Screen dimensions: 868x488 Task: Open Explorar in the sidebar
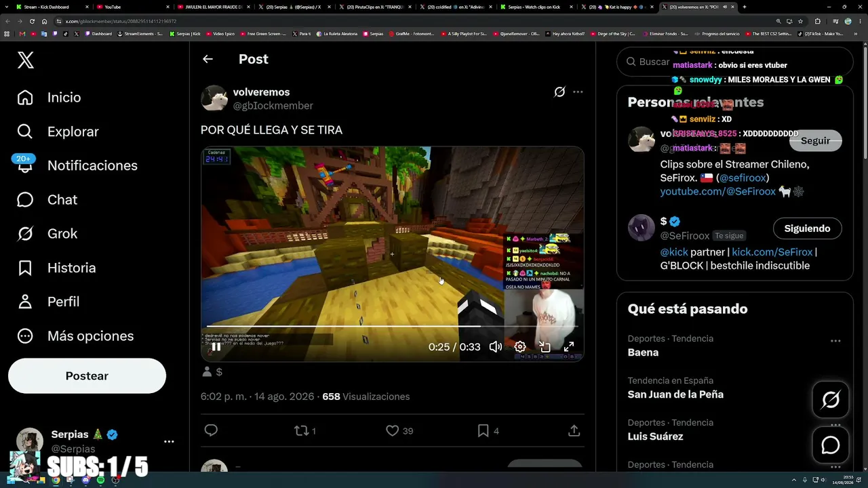pyautogui.click(x=58, y=131)
